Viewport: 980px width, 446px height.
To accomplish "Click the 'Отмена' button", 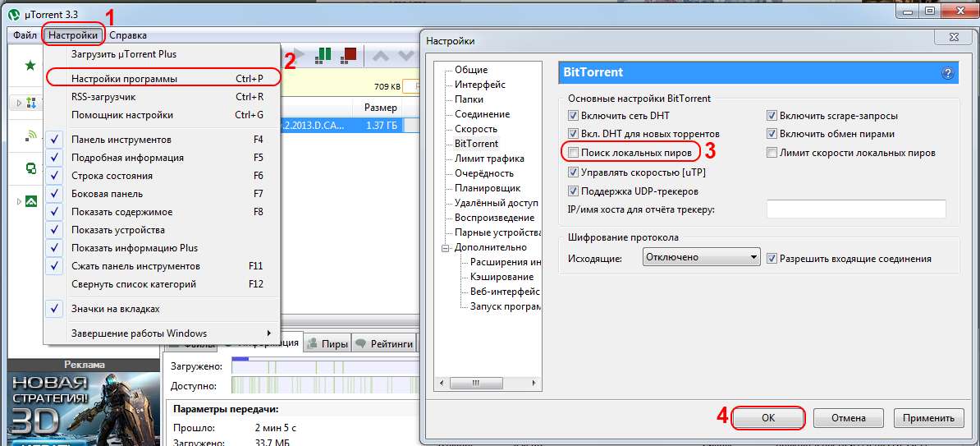I will pyautogui.click(x=848, y=418).
